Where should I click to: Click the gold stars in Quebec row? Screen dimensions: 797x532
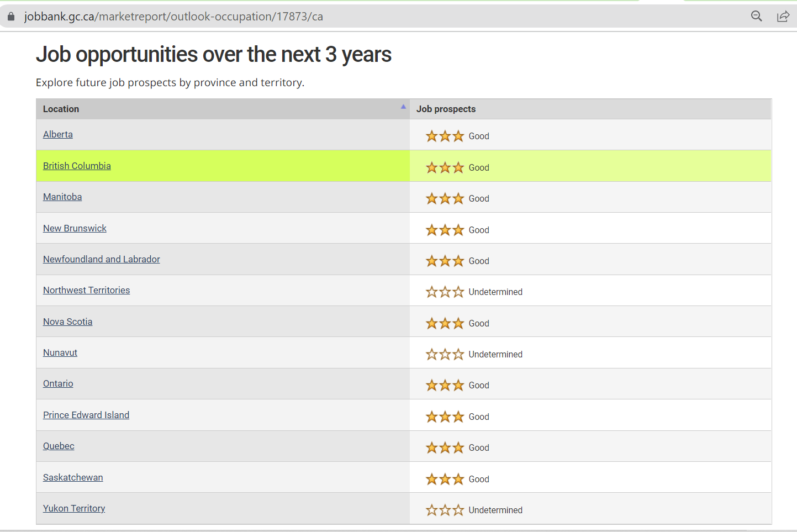tap(445, 447)
